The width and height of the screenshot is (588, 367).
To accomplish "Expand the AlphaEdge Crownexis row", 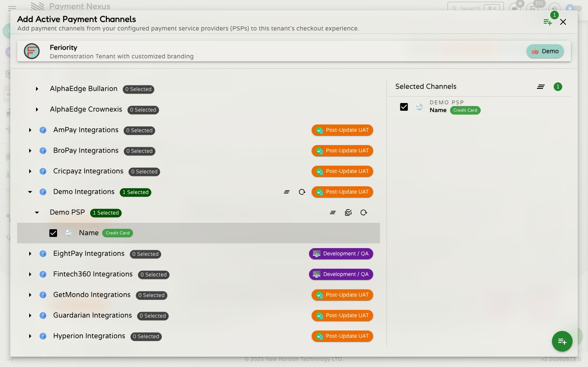I will point(37,109).
